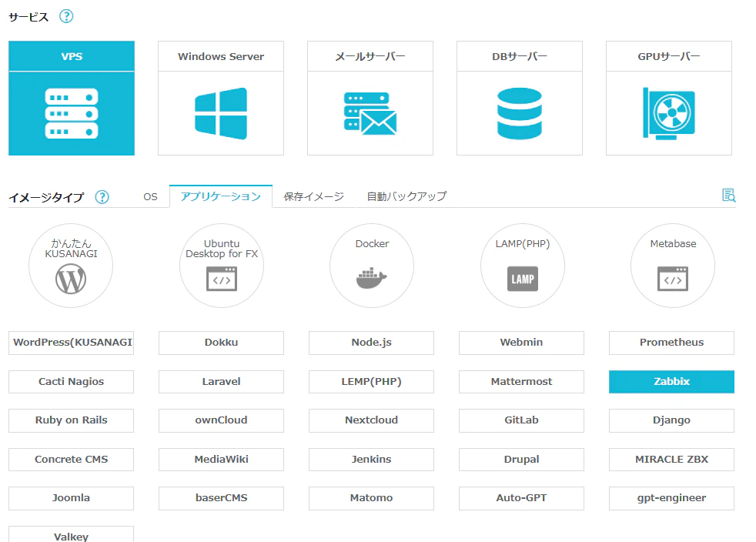Select the VPS service card
Screen dimensions: 756x542
pyautogui.click(x=72, y=99)
